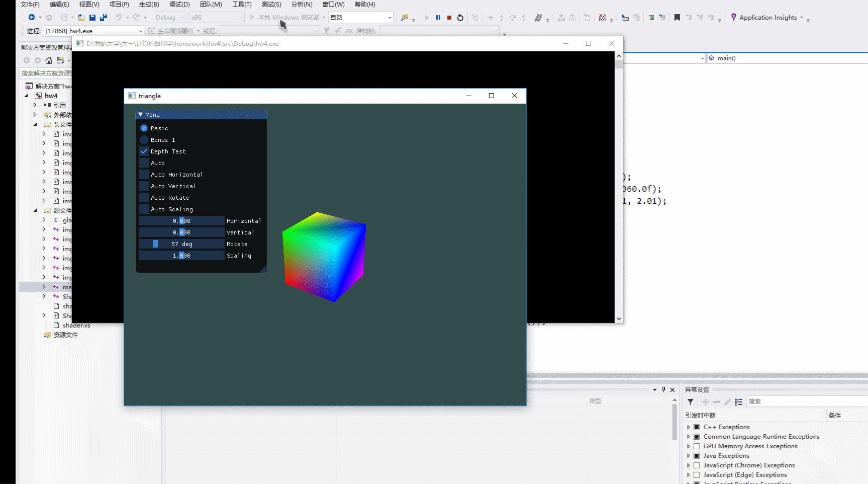Open the Edit menu

(x=59, y=5)
